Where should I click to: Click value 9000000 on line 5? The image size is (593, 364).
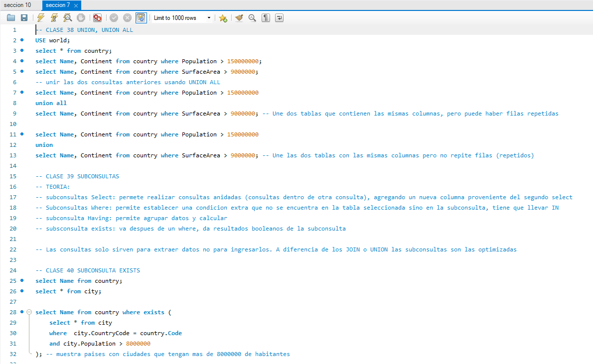click(x=243, y=72)
